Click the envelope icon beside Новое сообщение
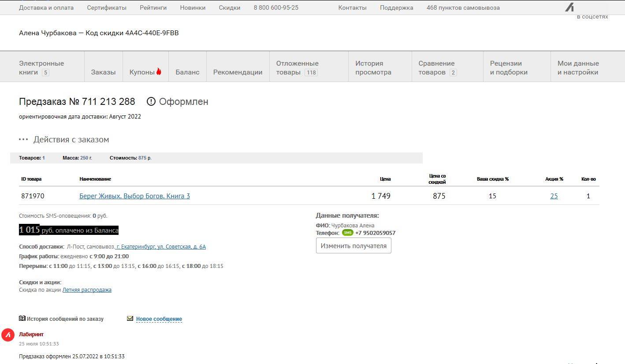This screenshot has height=364, width=625. [x=130, y=318]
